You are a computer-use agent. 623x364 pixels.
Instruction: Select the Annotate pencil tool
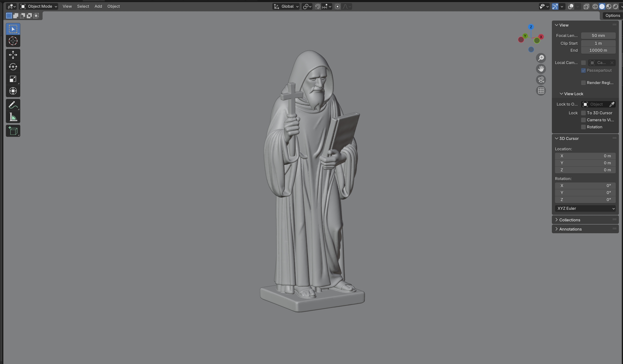(x=13, y=105)
